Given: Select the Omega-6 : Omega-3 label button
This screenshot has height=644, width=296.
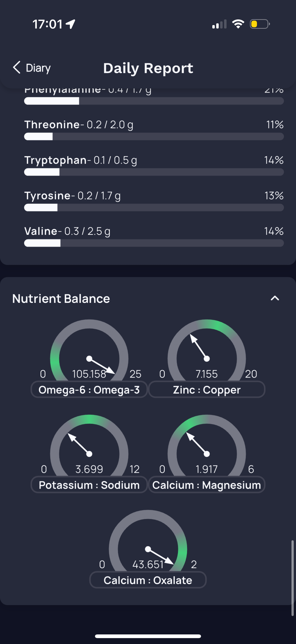Looking at the screenshot, I should [89, 390].
